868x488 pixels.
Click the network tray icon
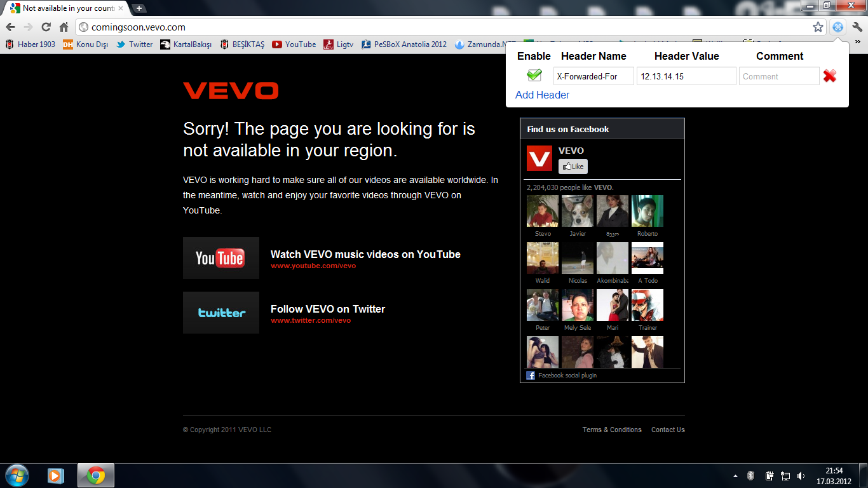(x=785, y=475)
